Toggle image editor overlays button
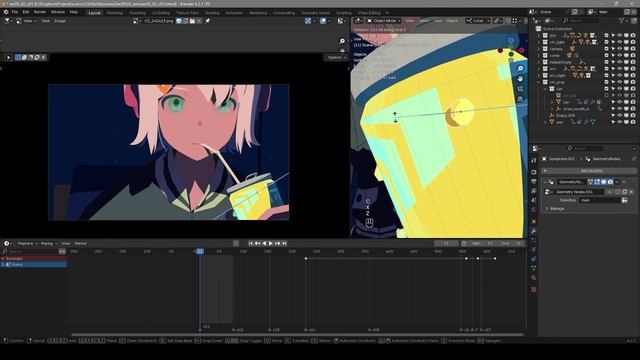Image resolution: width=640 pixels, height=360 pixels. click(323, 21)
